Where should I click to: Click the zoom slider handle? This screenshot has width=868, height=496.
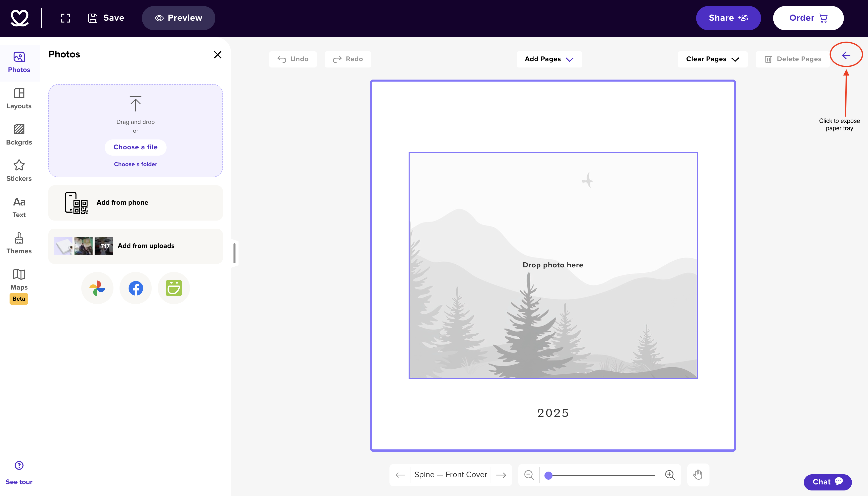tap(548, 476)
